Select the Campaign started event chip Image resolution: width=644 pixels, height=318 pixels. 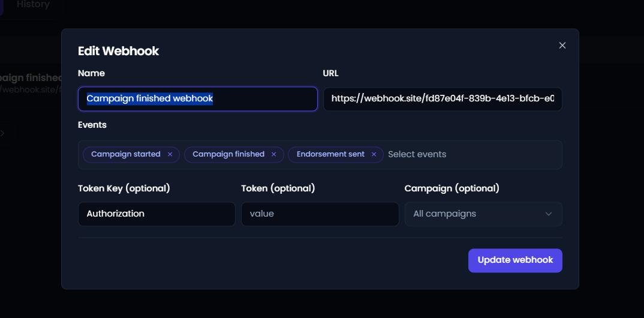[126, 154]
